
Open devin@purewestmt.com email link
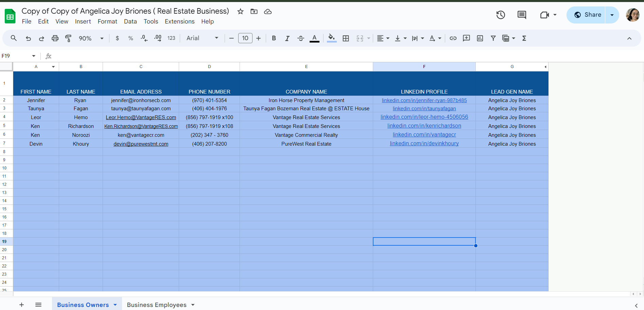(x=141, y=144)
